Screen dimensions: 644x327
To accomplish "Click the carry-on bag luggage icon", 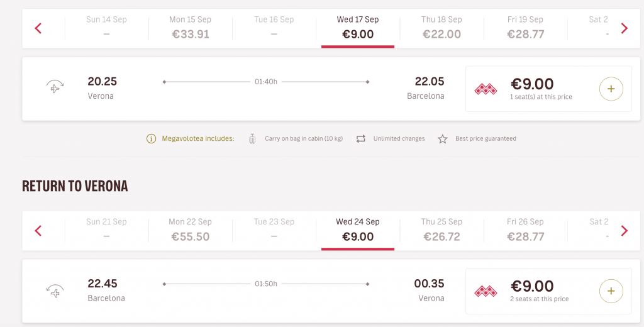I will [x=252, y=139].
